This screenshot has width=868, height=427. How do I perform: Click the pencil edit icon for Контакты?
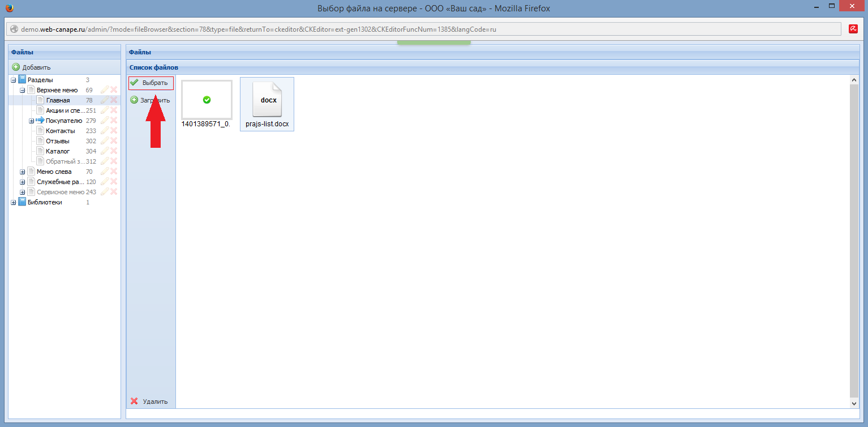click(104, 131)
